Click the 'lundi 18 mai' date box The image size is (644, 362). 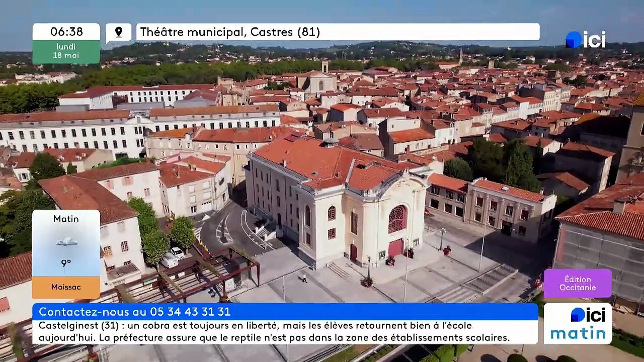tap(66, 52)
